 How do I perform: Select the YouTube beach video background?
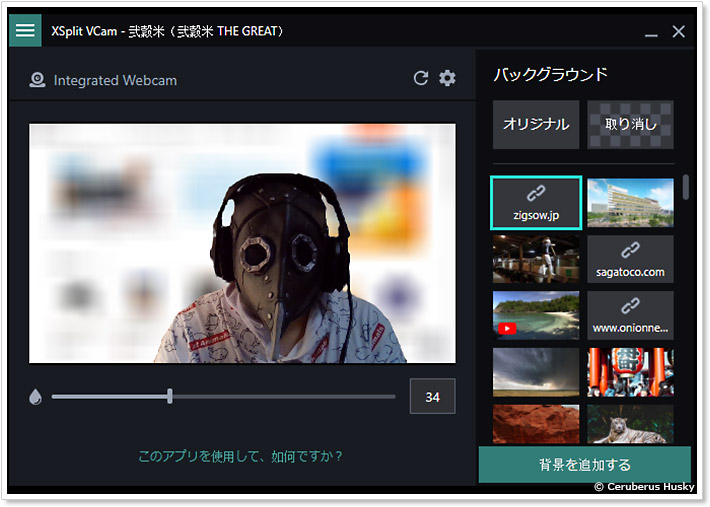pos(536,316)
